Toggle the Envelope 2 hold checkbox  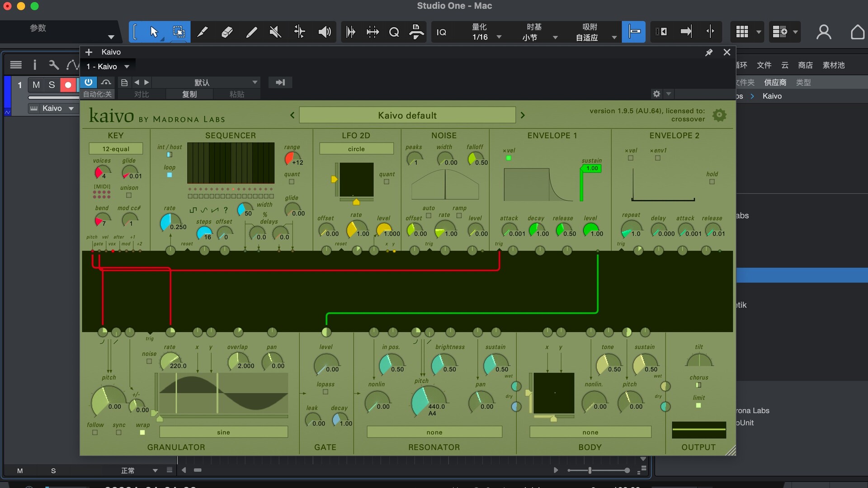click(x=712, y=182)
